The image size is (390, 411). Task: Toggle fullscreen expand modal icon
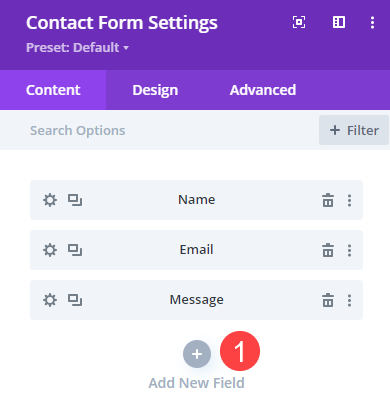click(299, 22)
